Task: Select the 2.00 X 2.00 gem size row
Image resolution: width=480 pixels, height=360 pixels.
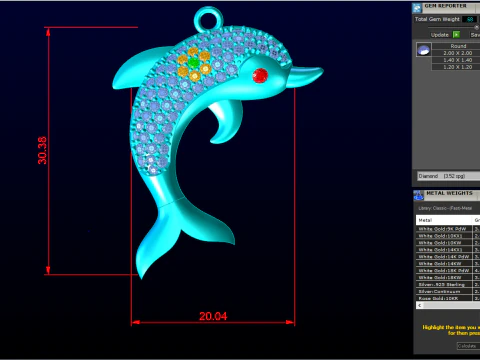Action: point(456,53)
